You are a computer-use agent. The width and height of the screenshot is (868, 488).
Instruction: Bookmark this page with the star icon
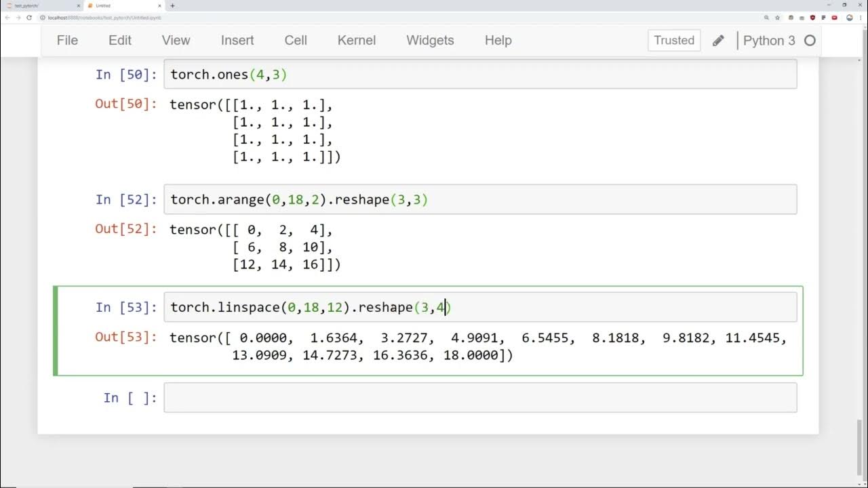pyautogui.click(x=777, y=18)
